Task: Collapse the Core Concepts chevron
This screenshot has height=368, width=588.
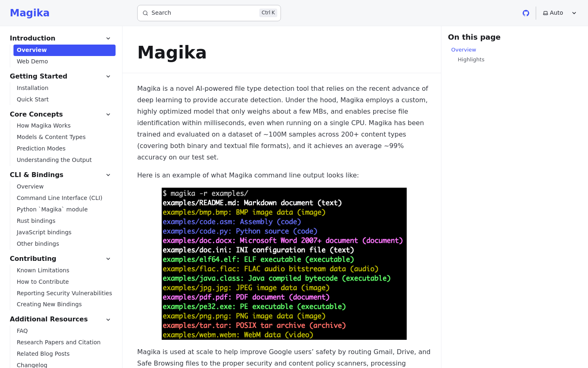Action: tap(108, 114)
